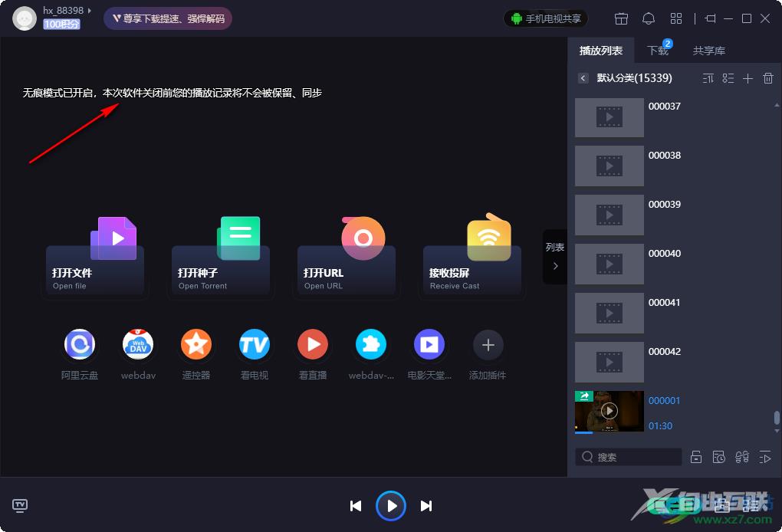Image resolution: width=782 pixels, height=532 pixels.
Task: Click the 000001 title text
Action: [664, 400]
